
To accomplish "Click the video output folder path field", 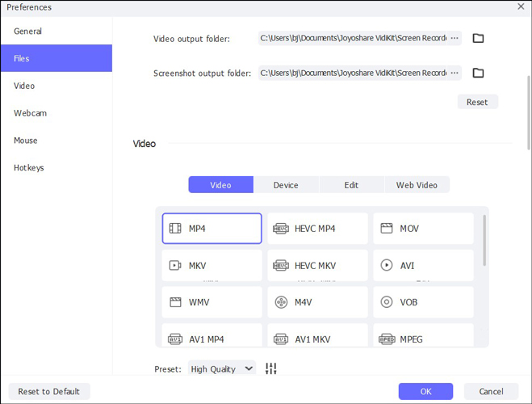I will point(353,38).
